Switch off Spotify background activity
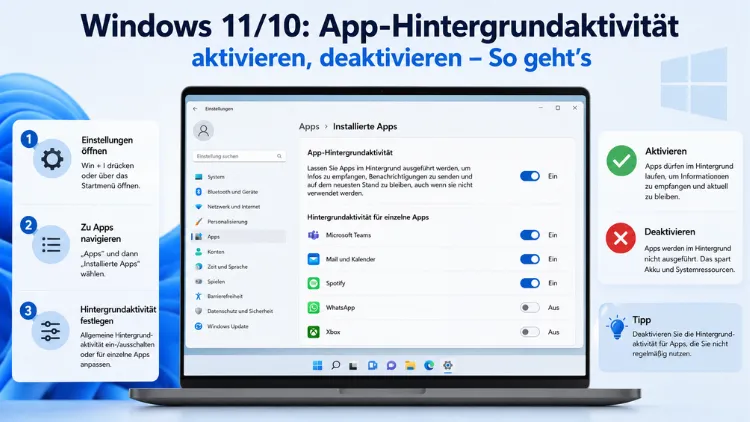This screenshot has width=750, height=422. coord(529,283)
